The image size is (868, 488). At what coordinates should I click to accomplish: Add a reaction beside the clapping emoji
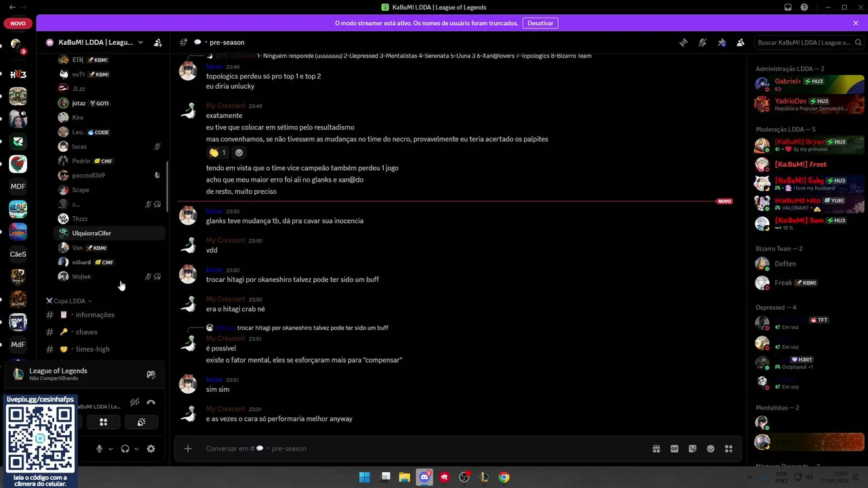pyautogui.click(x=239, y=152)
